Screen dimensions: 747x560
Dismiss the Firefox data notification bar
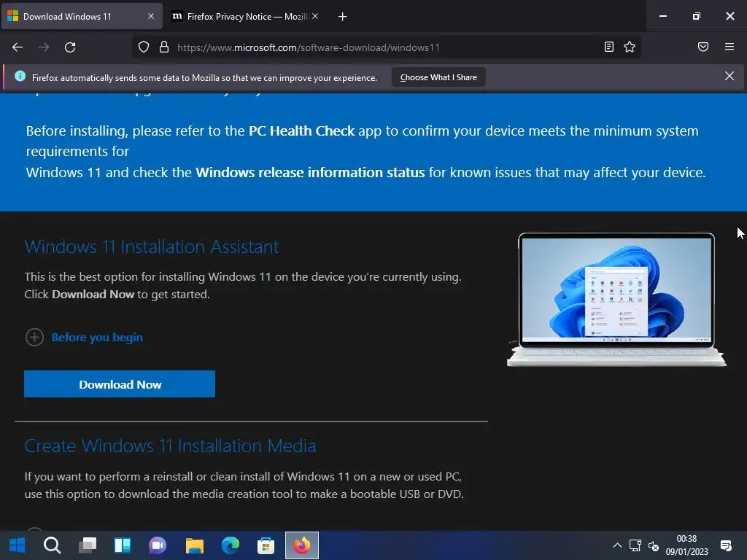coord(729,76)
